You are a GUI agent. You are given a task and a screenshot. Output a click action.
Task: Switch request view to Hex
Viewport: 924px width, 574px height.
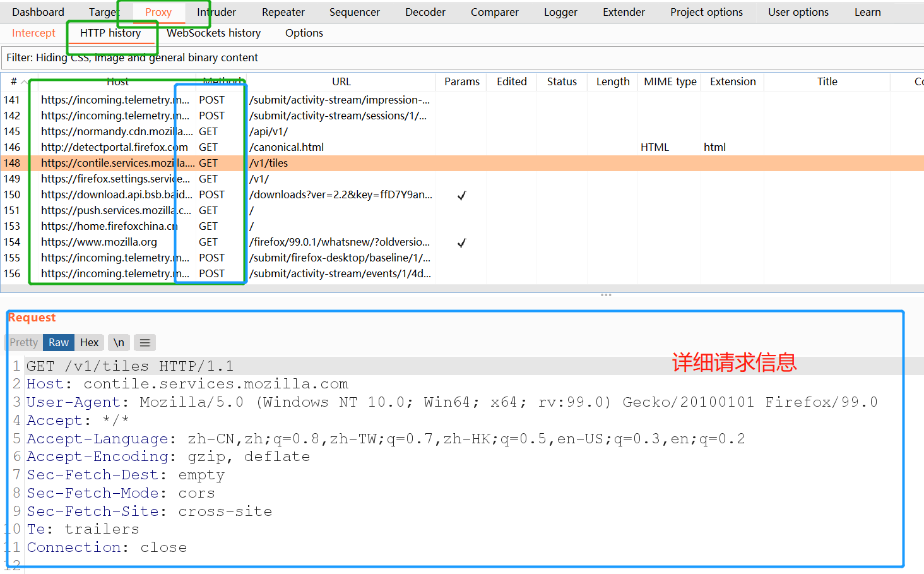89,342
